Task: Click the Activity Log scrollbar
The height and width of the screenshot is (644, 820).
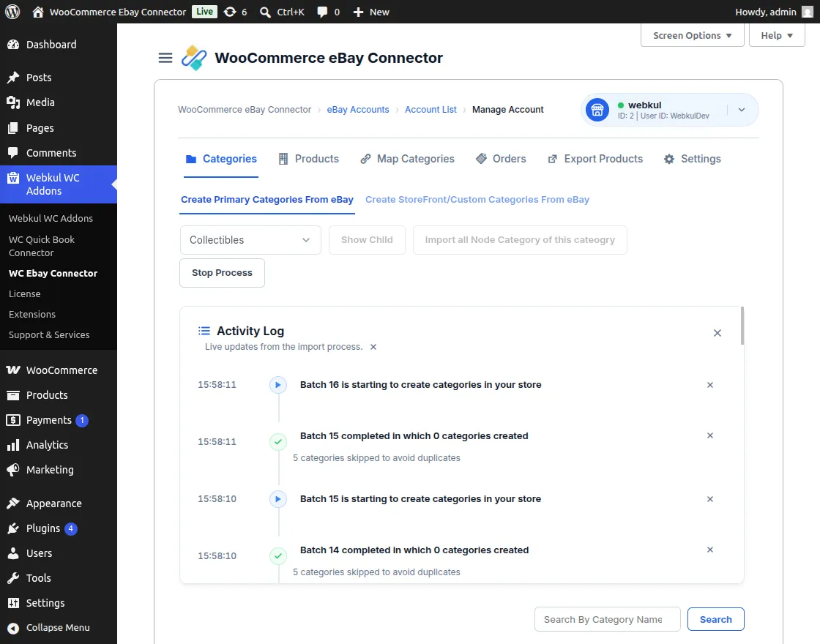Action: [742, 326]
